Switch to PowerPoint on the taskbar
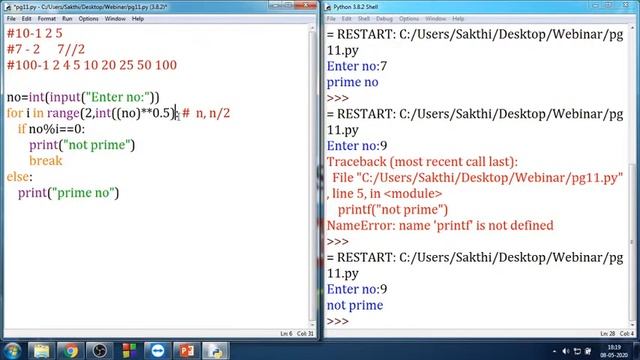This screenshot has height=360, width=640. (x=187, y=351)
